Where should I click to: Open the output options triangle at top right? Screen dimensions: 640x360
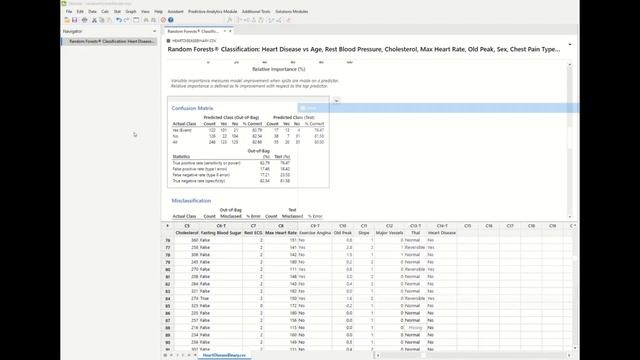[x=570, y=44]
